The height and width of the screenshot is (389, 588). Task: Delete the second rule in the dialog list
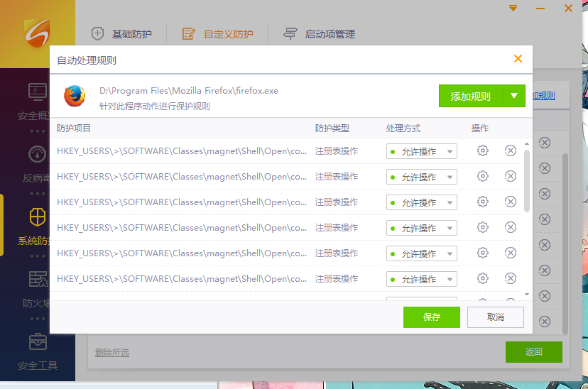[511, 176]
